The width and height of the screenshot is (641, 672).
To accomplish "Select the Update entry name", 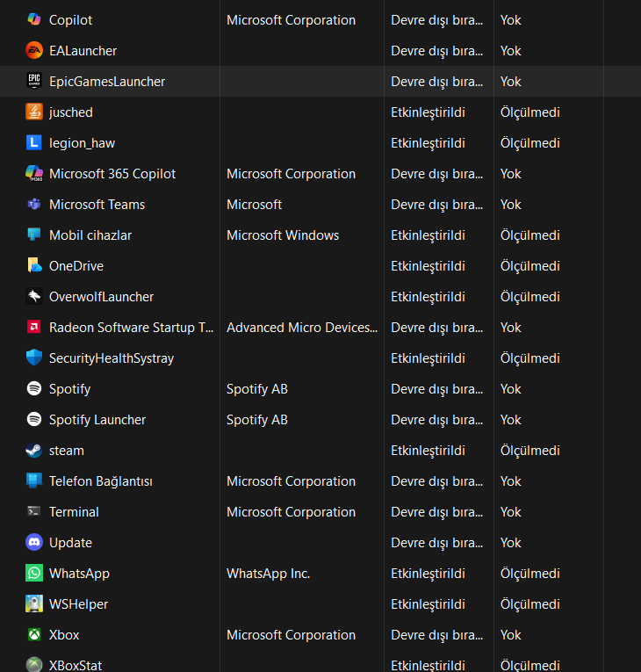I will click(71, 543).
